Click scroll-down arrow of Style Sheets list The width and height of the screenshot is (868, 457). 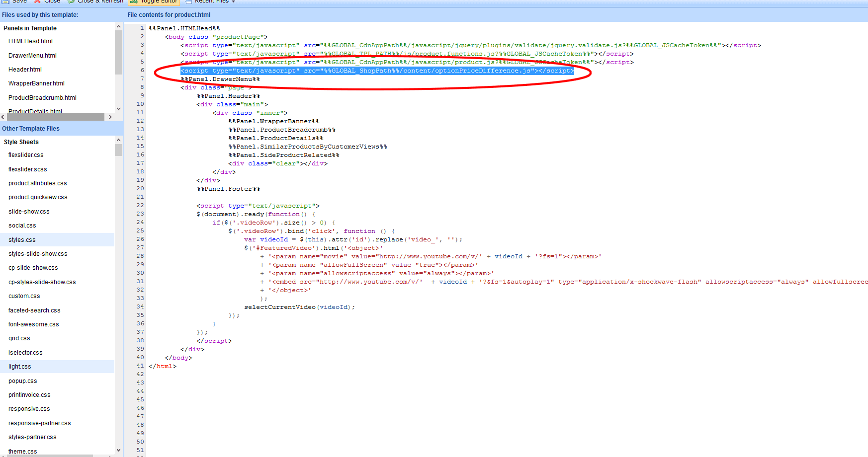118,450
